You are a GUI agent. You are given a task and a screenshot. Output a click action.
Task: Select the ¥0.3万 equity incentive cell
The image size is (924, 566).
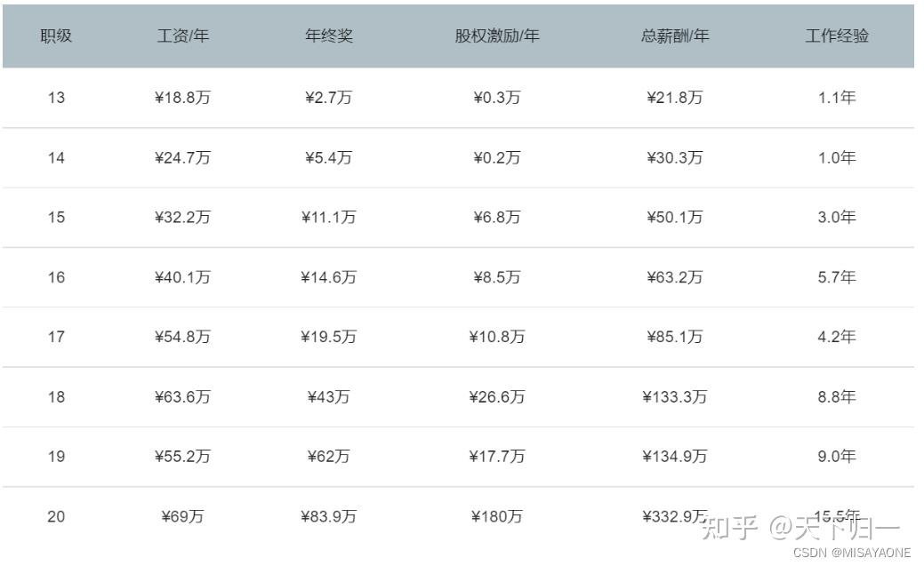point(497,98)
